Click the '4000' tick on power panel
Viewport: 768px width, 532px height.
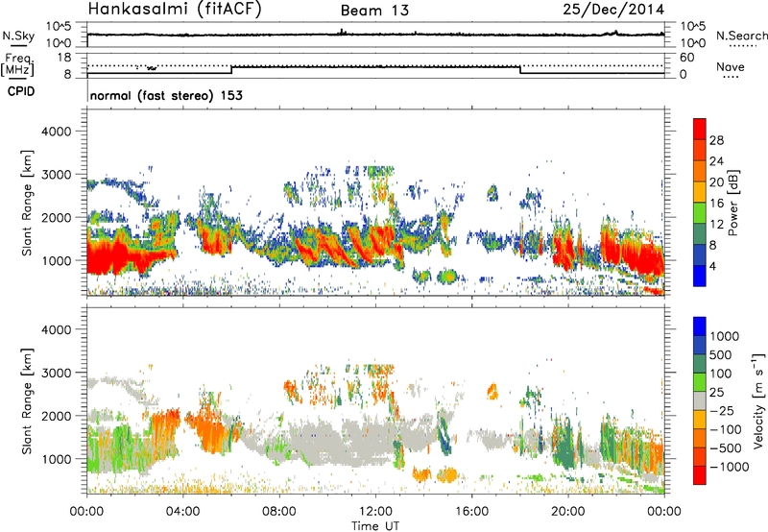(x=57, y=132)
